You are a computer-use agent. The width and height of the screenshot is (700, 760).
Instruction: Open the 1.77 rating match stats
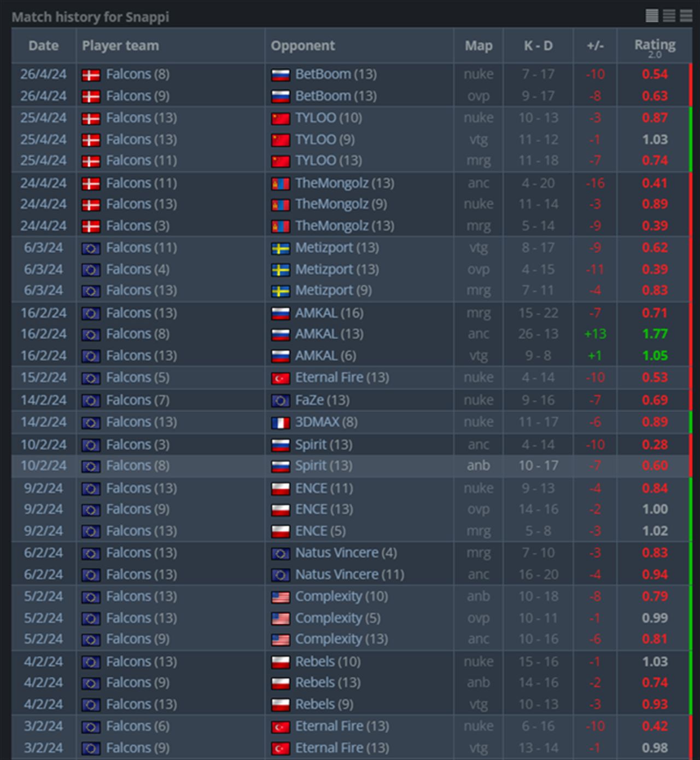tap(655, 334)
